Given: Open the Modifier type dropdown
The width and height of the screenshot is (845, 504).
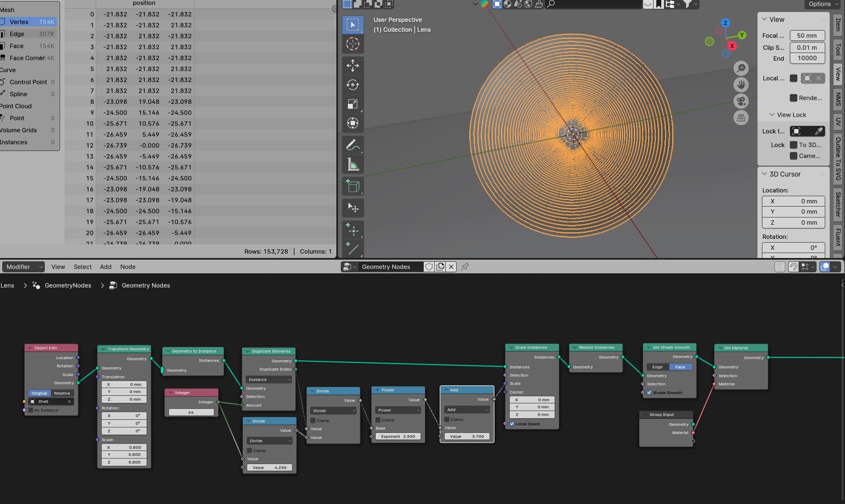Looking at the screenshot, I should (23, 267).
